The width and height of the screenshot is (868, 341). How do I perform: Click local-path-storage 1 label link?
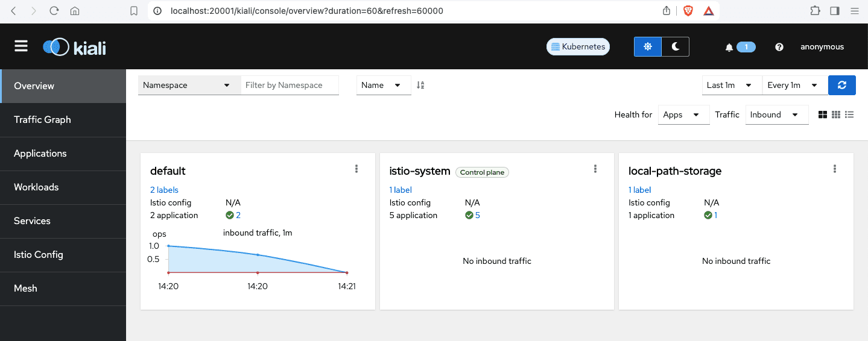click(640, 190)
